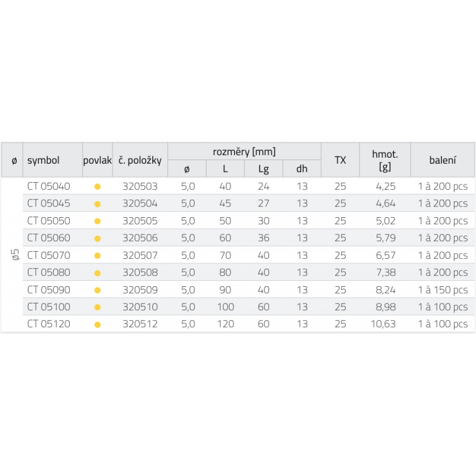Click the yellow dot beside CT 05090

point(98,290)
